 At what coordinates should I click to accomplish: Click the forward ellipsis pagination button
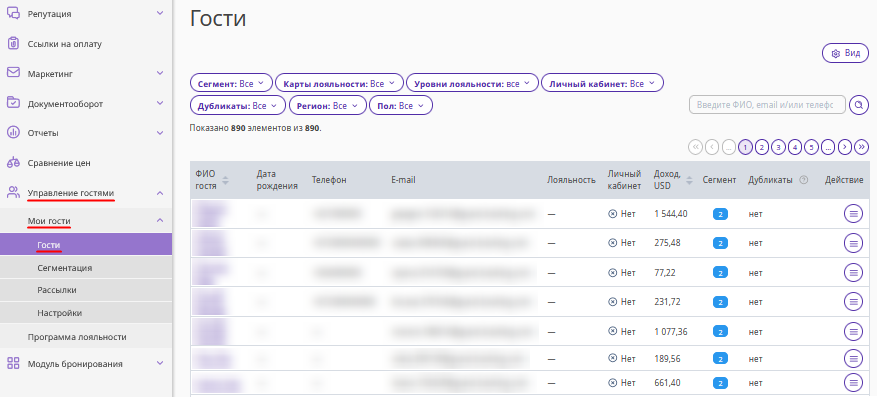[x=828, y=147]
